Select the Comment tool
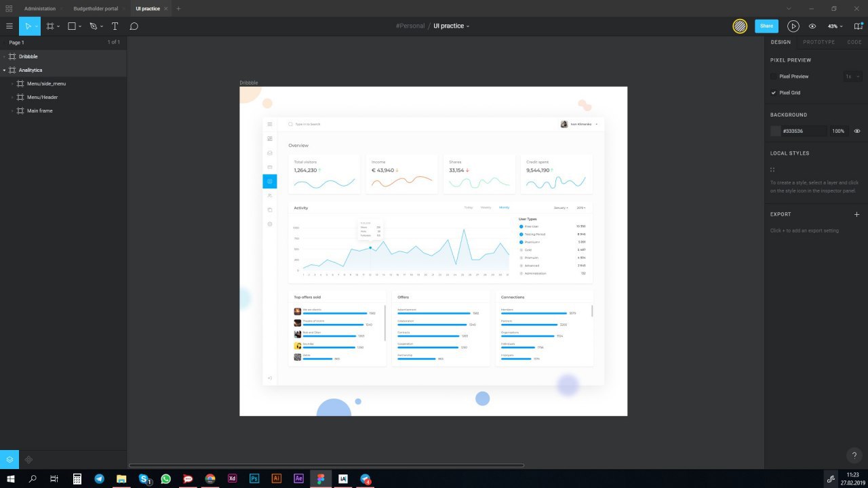Screen dimensions: 868x488 tap(134, 26)
